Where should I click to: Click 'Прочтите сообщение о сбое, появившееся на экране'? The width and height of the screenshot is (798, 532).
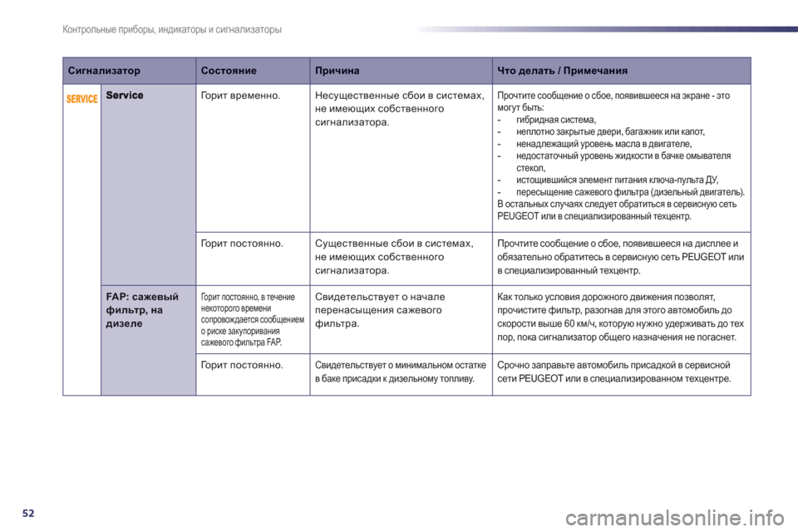point(613,101)
